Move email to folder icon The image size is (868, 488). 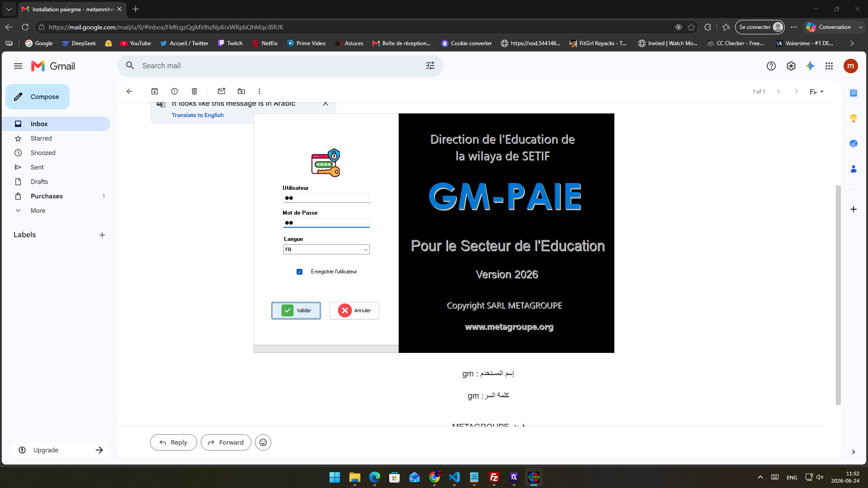click(x=241, y=91)
